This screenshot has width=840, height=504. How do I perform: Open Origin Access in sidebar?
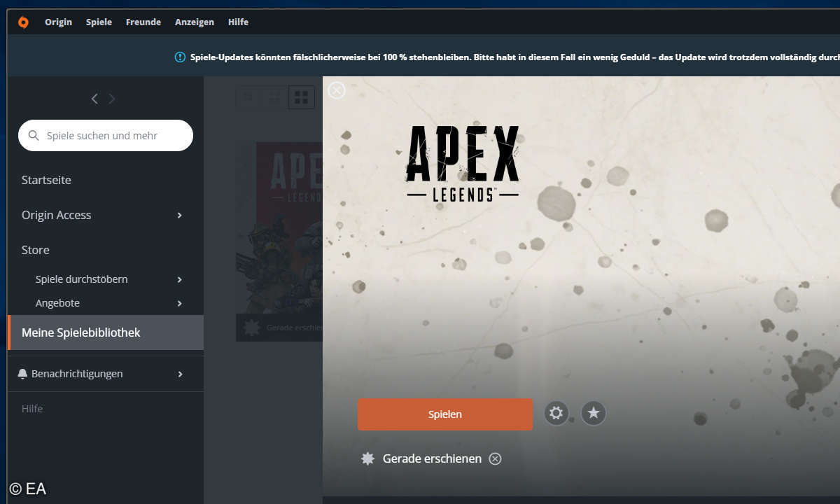coord(56,215)
